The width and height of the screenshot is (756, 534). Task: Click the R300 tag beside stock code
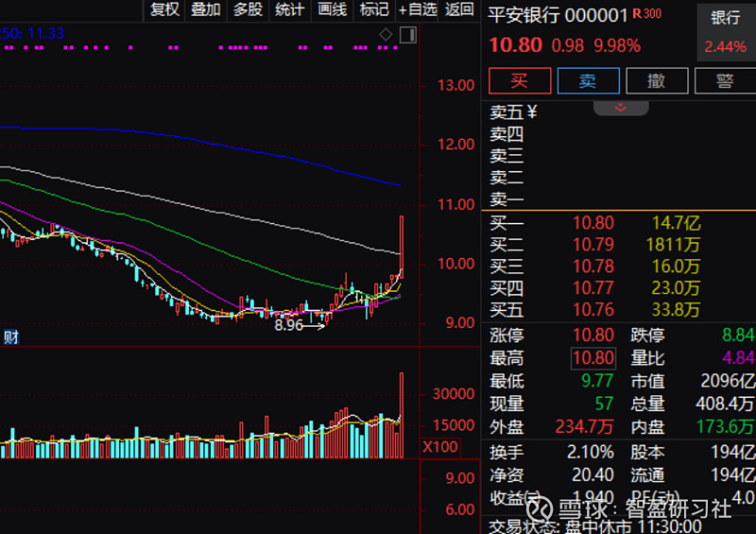pyautogui.click(x=647, y=14)
